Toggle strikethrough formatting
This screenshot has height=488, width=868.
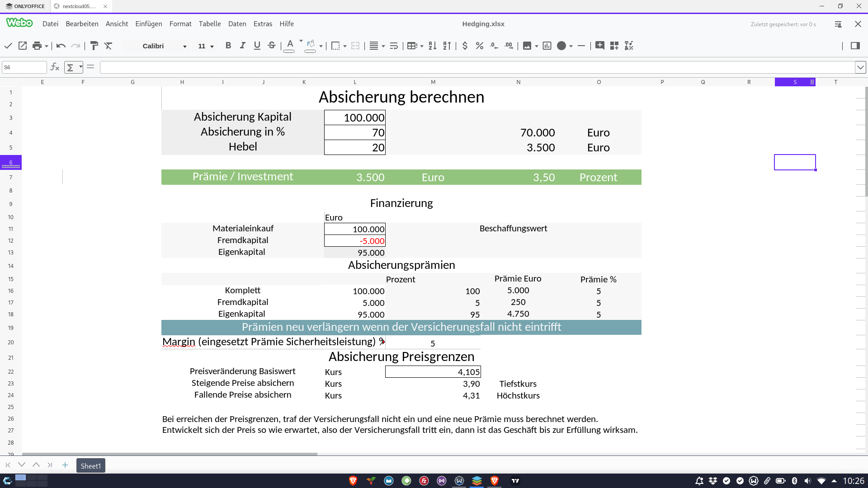pos(272,46)
